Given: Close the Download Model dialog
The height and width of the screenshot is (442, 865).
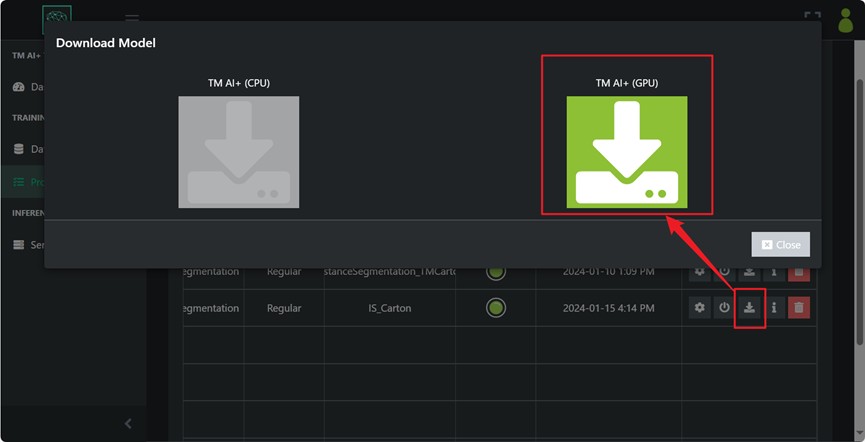Looking at the screenshot, I should pos(780,244).
